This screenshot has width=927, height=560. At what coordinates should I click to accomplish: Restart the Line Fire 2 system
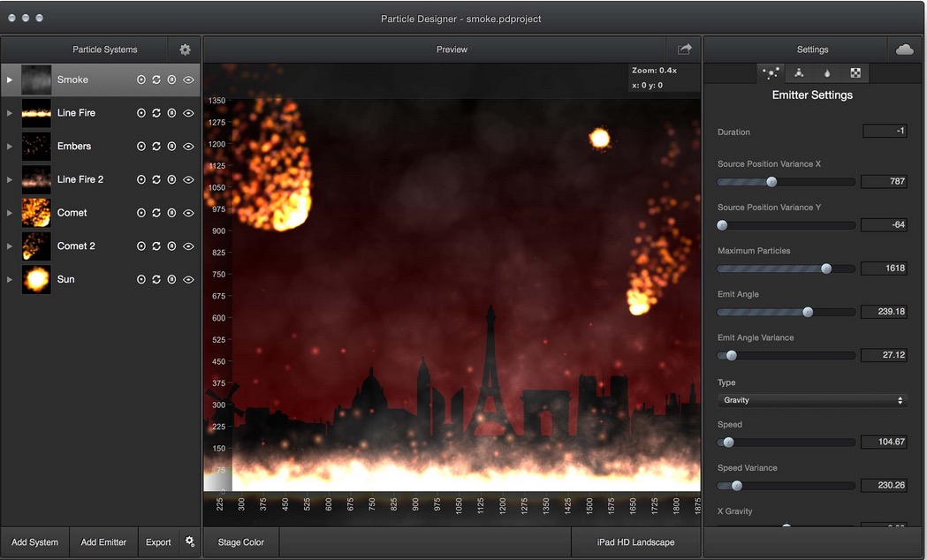click(156, 179)
